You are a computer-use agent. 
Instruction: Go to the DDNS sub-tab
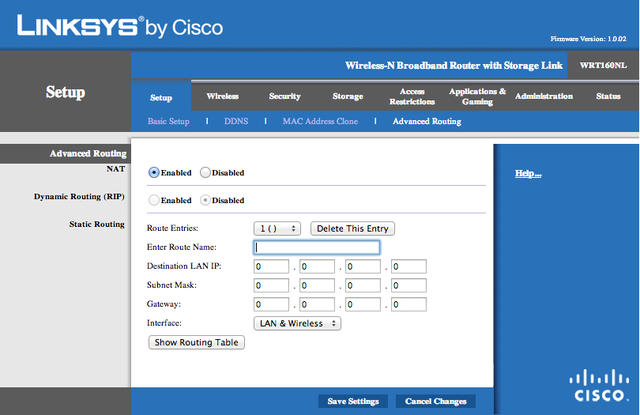[236, 121]
